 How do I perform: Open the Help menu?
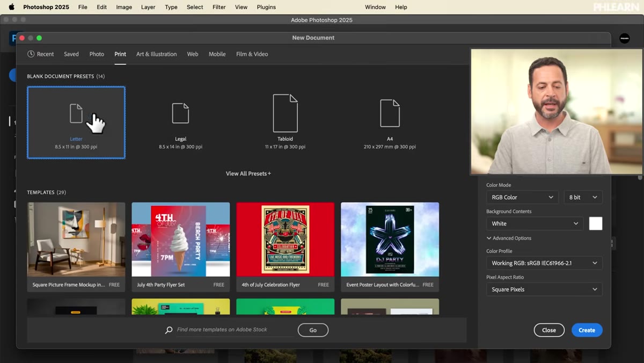(x=401, y=7)
